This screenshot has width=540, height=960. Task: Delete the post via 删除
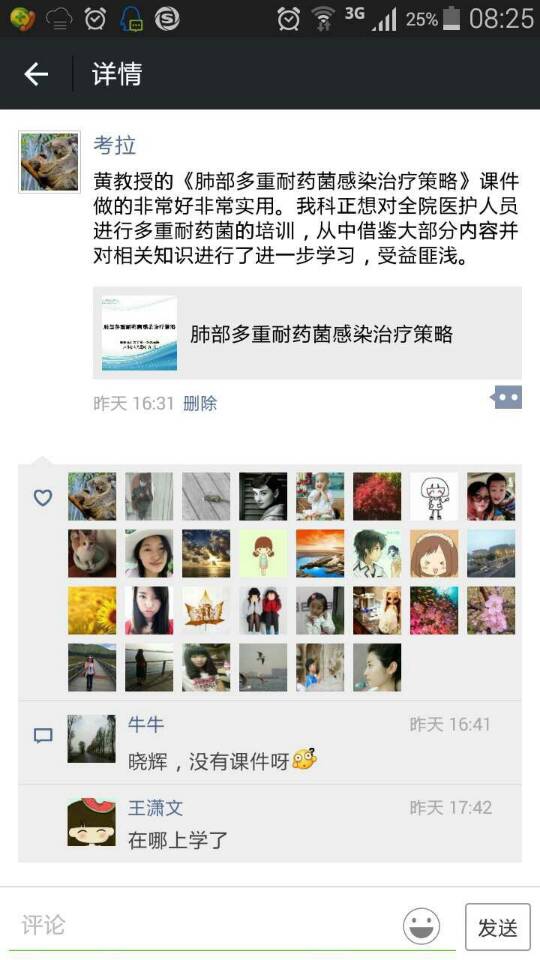tap(200, 403)
